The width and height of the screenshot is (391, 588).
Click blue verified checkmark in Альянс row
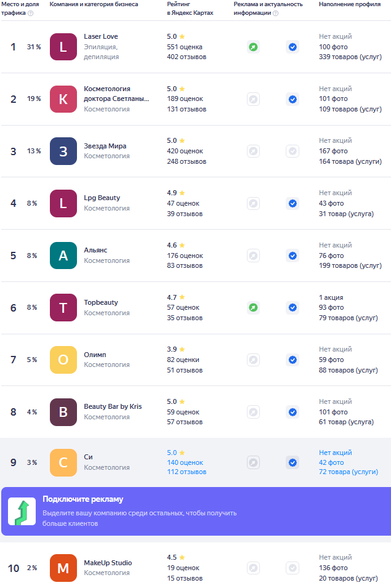[x=292, y=256]
